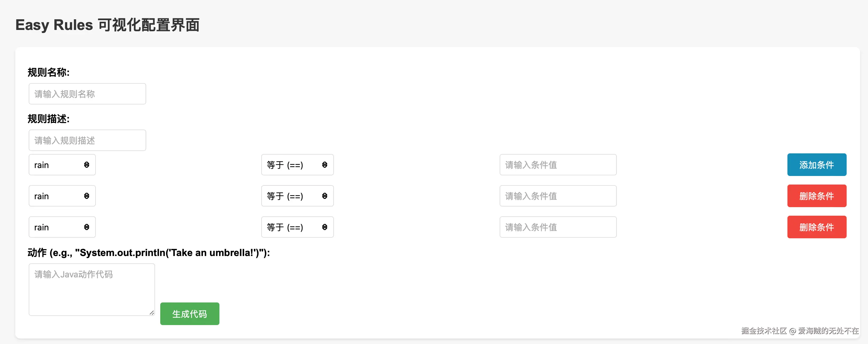Open the third condition's 等于 (==) operator dropdown
Image resolution: width=868 pixels, height=344 pixels.
coord(297,227)
